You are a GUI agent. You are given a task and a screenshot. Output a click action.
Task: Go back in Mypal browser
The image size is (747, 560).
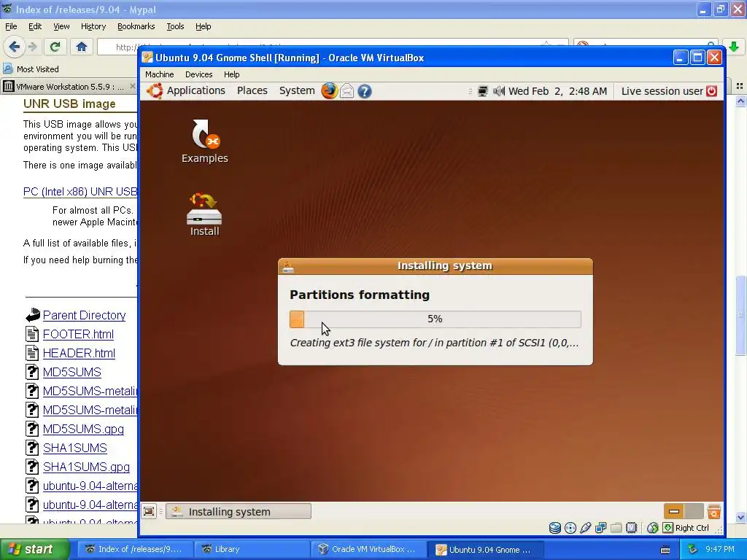(14, 47)
